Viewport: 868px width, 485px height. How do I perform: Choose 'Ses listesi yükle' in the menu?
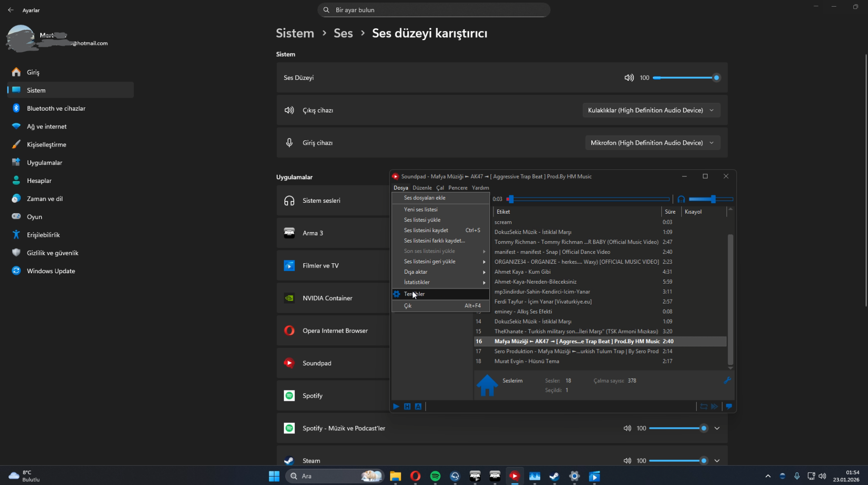tap(440, 220)
